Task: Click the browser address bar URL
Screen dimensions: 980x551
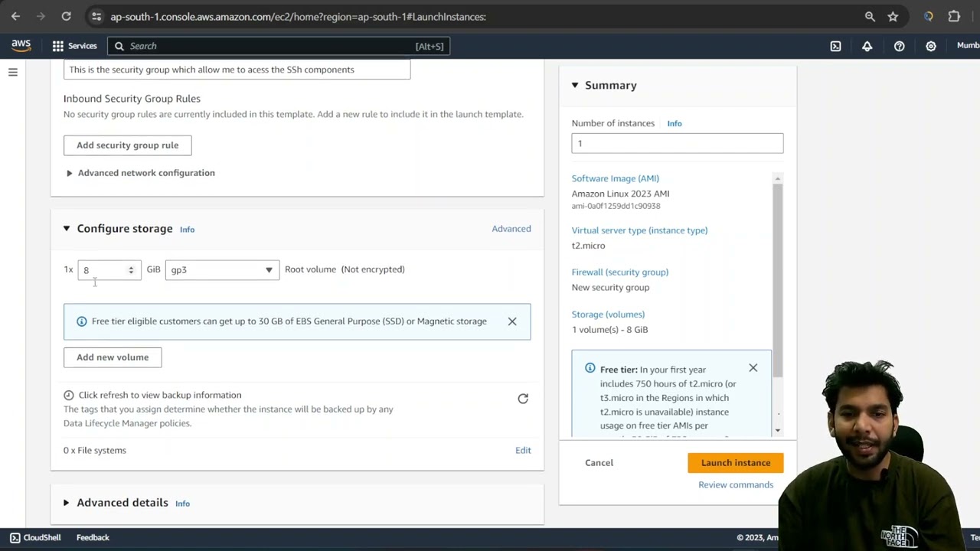Action: click(x=298, y=16)
